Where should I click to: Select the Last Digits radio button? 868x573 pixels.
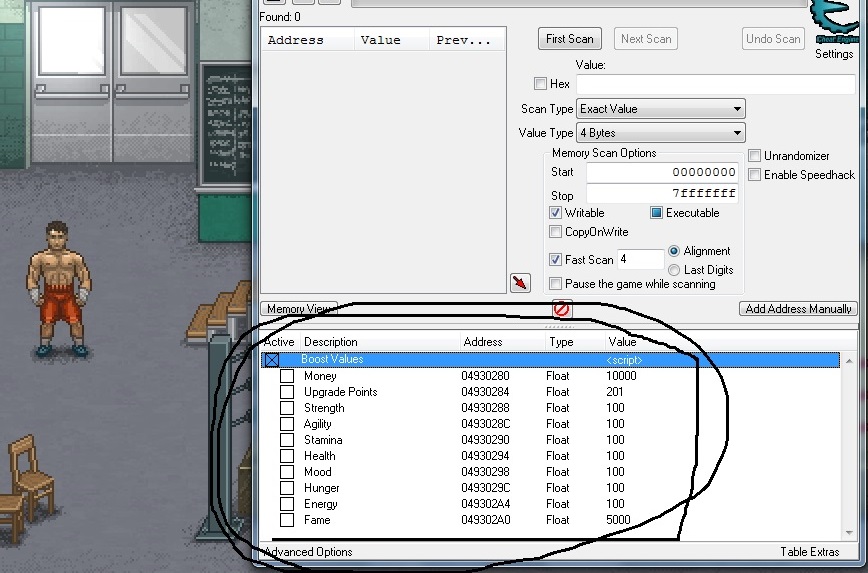click(674, 270)
